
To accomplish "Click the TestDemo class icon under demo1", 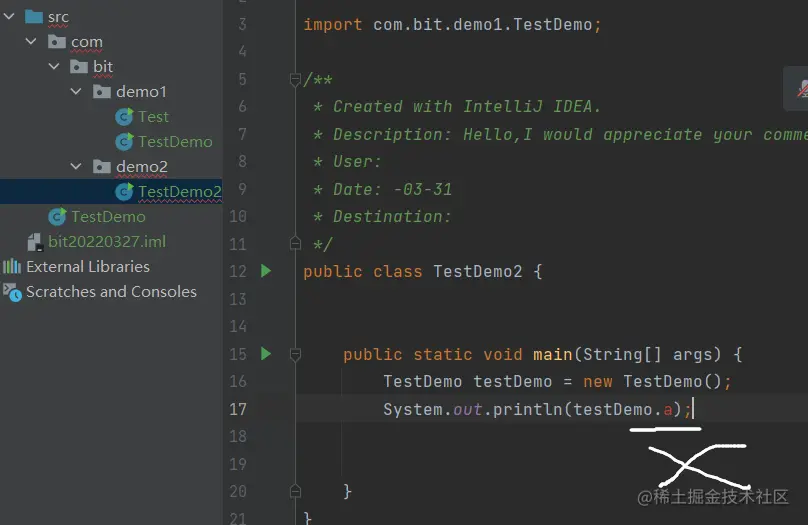I will tap(124, 141).
